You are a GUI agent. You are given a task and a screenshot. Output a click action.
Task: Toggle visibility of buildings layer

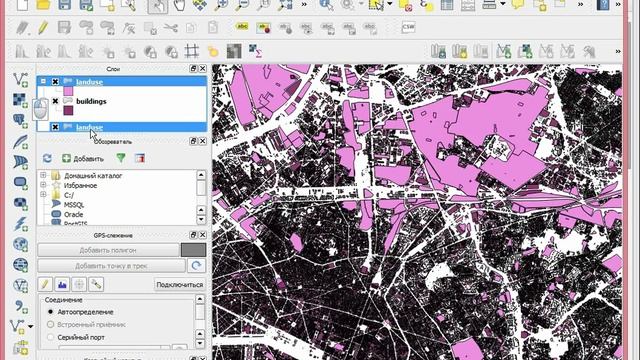pyautogui.click(x=55, y=101)
